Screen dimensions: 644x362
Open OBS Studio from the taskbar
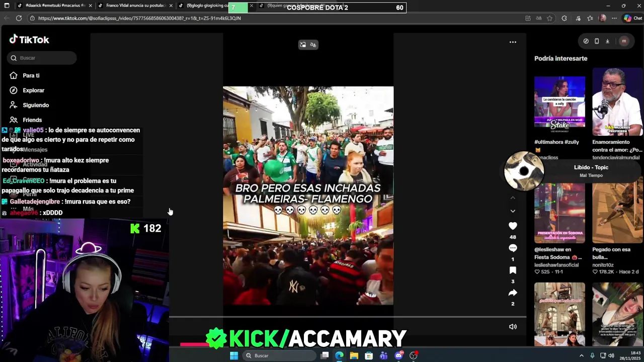pyautogui.click(x=414, y=356)
